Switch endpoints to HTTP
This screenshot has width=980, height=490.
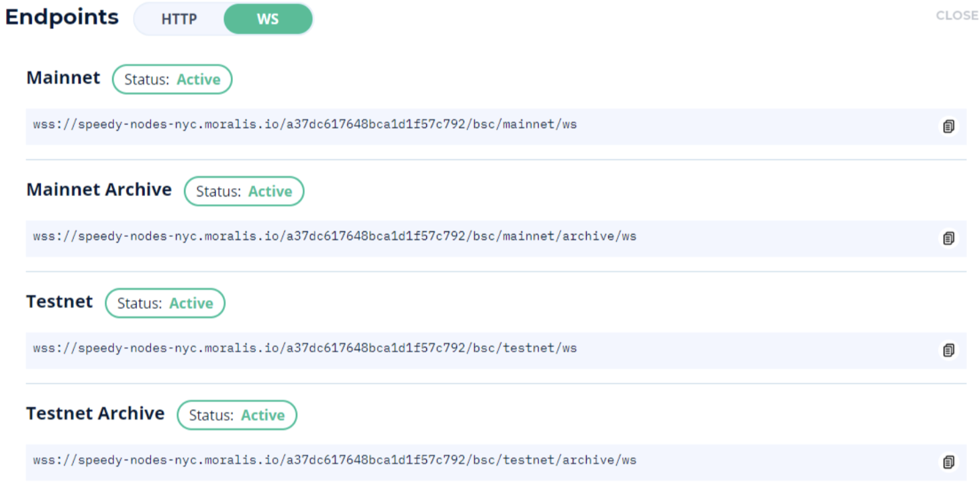[x=179, y=19]
